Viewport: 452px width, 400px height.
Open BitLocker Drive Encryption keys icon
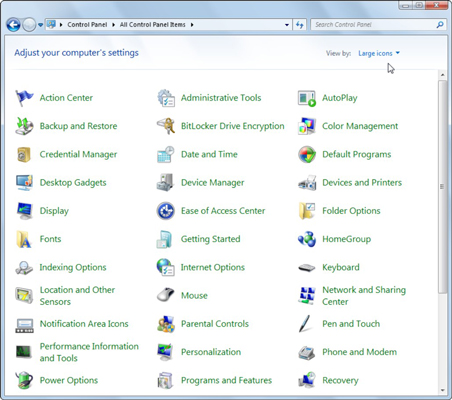tap(166, 126)
